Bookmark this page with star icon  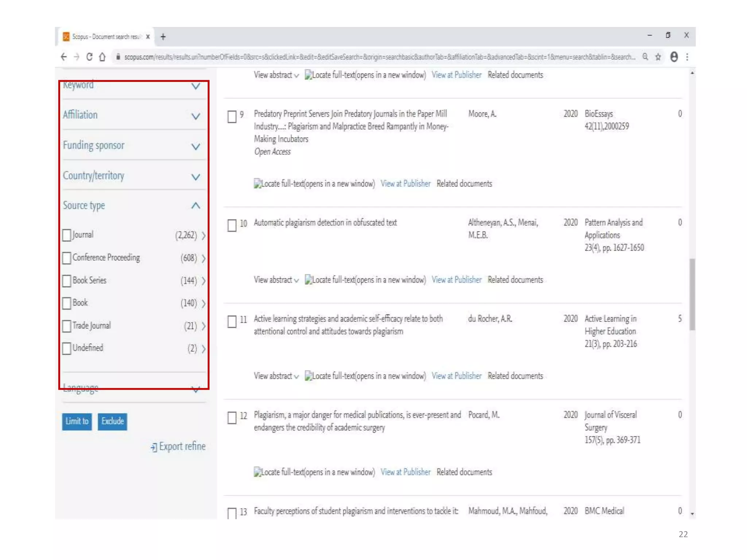(658, 57)
